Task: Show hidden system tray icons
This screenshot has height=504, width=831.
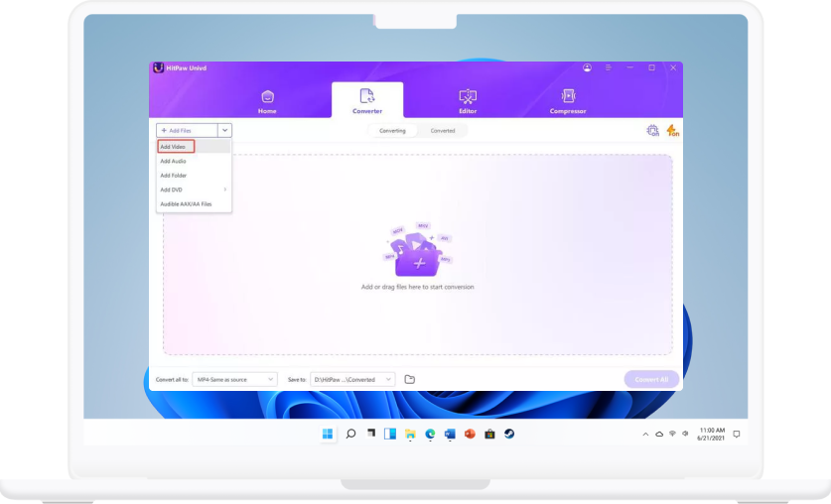Action: 645,435
